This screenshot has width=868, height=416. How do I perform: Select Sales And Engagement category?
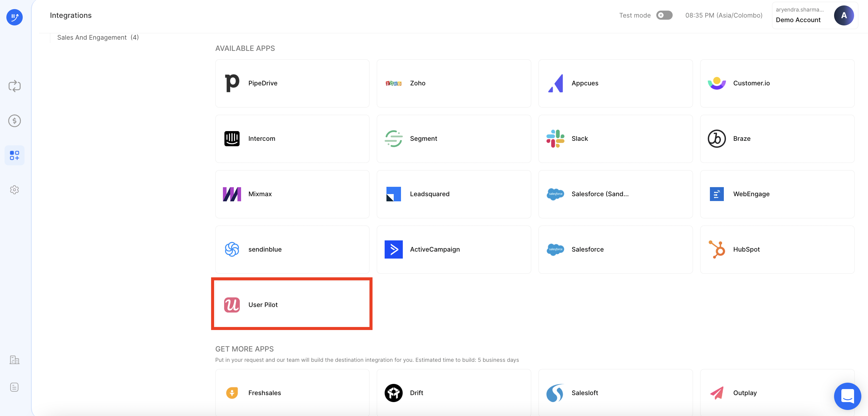tap(98, 37)
